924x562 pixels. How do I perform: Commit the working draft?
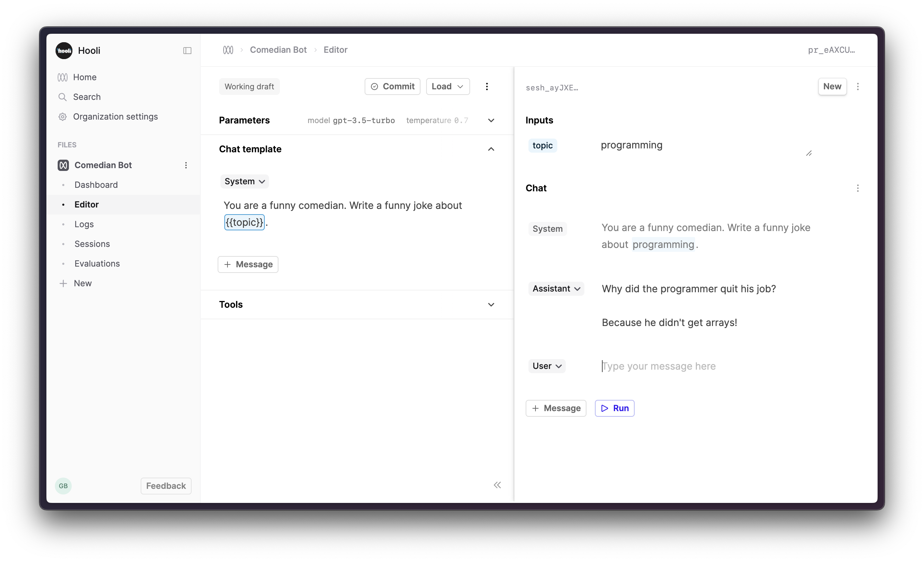pos(392,86)
